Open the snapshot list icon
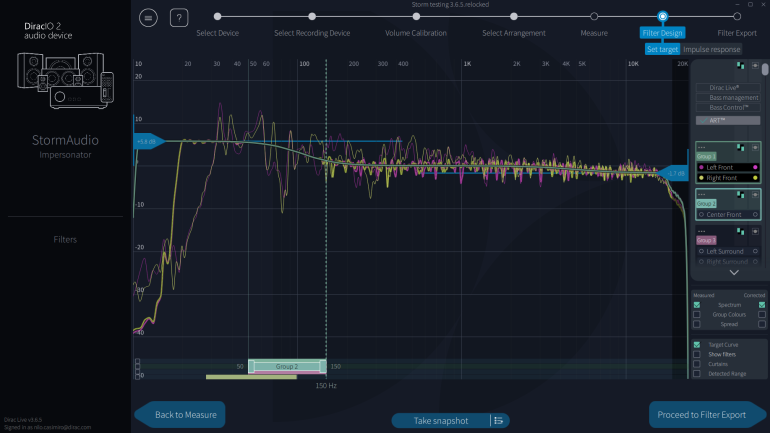The height and width of the screenshot is (433, 770). tap(497, 420)
